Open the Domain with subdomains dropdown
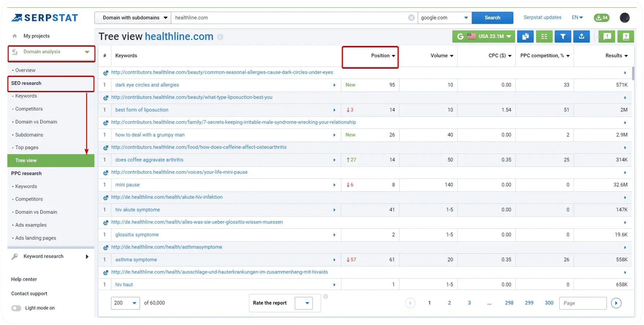The width and height of the screenshot is (644, 325). pyautogui.click(x=133, y=18)
